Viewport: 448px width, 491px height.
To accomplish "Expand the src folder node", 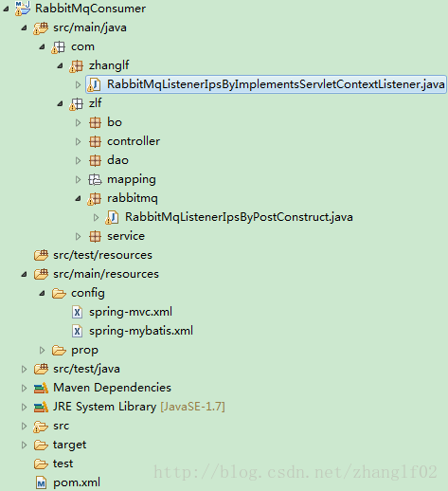I will (x=24, y=426).
